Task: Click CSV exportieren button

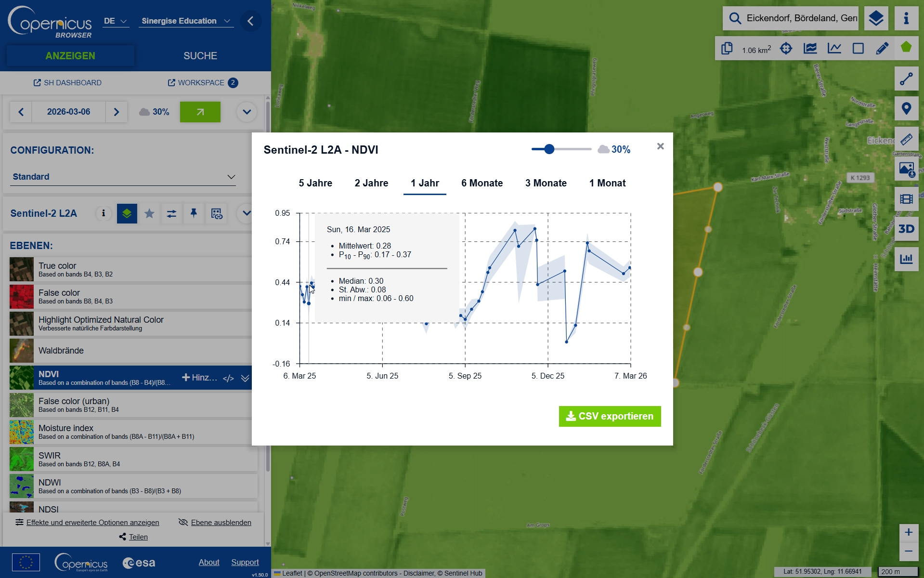Action: (x=610, y=416)
